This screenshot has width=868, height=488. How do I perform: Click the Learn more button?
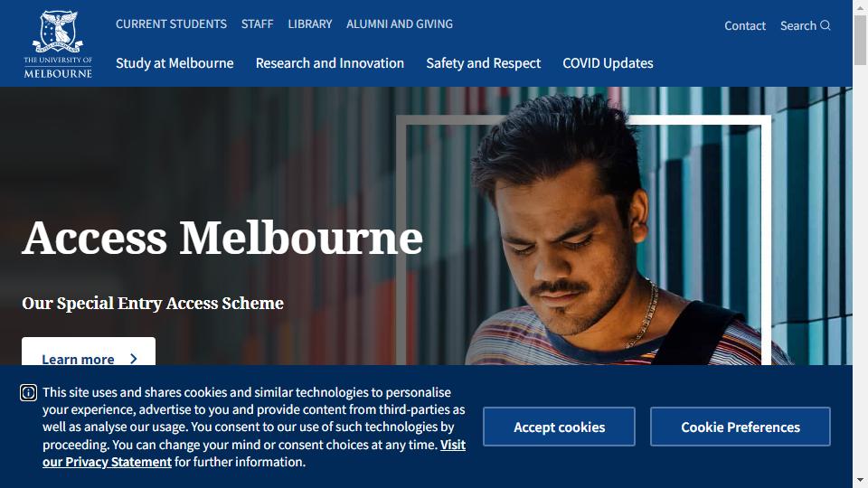89,352
